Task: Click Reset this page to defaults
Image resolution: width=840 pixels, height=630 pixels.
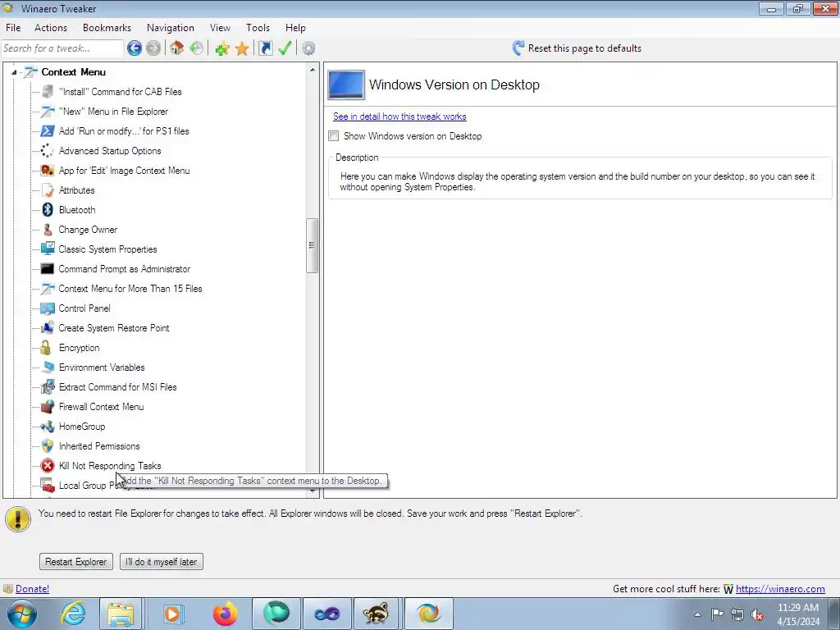Action: click(577, 48)
